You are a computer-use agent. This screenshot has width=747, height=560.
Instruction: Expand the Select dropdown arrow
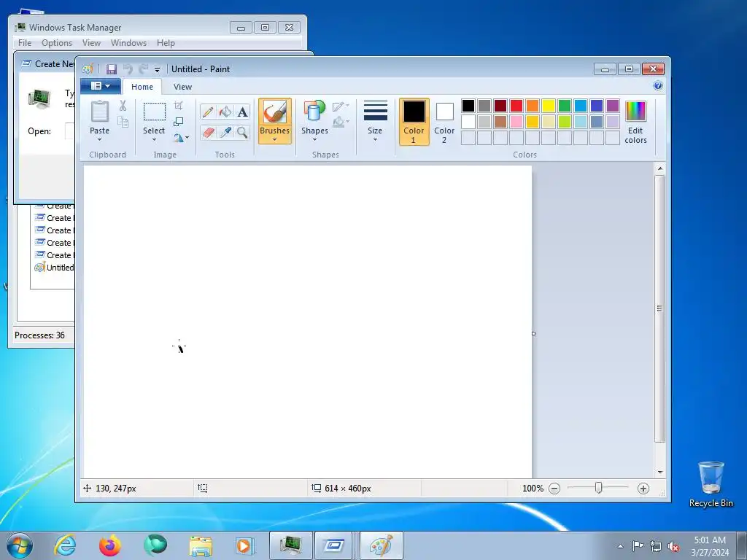point(155,139)
